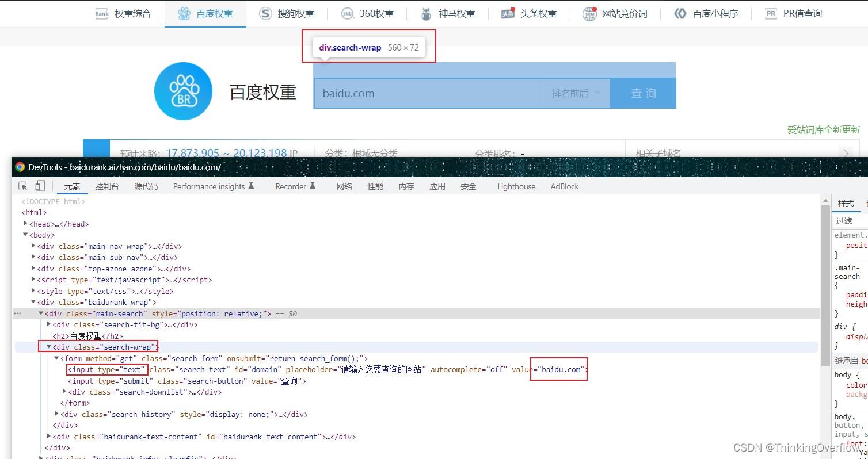The width and height of the screenshot is (868, 459).
Task: Click the baidu.com domain input field
Action: coord(426,93)
